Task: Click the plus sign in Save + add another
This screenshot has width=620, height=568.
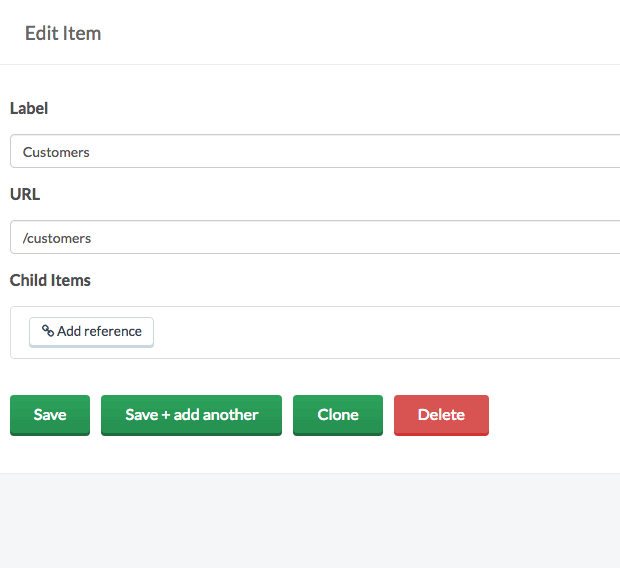Action: (x=166, y=415)
